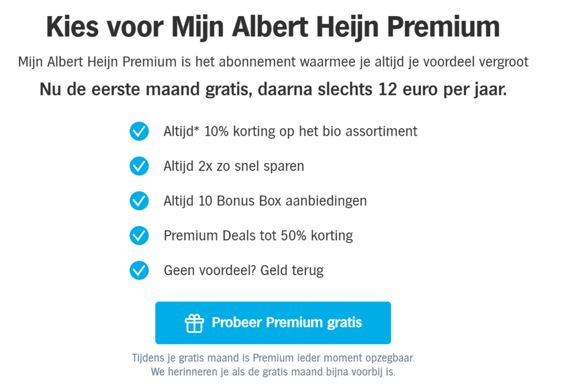Toggle the Premium Deals benefit checkmark

tap(139, 236)
